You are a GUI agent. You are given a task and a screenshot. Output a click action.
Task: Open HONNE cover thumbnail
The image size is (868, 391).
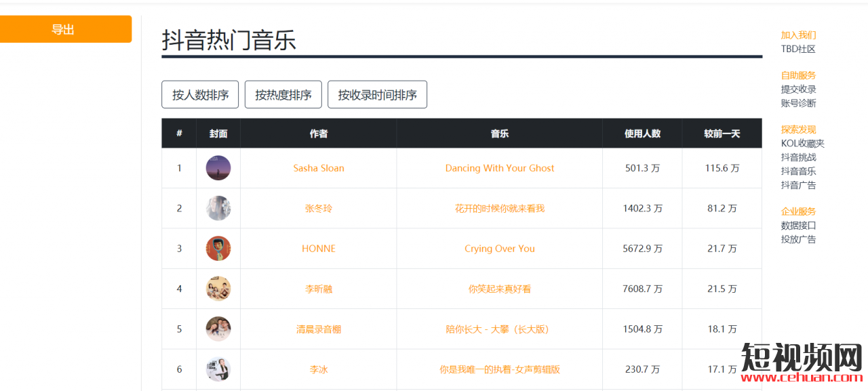pyautogui.click(x=218, y=249)
